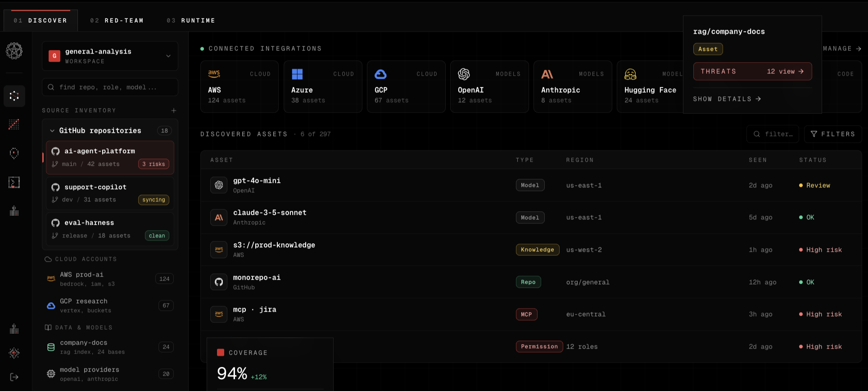Switch to the Discover tab
Image resolution: width=868 pixels, height=391 pixels.
(41, 21)
